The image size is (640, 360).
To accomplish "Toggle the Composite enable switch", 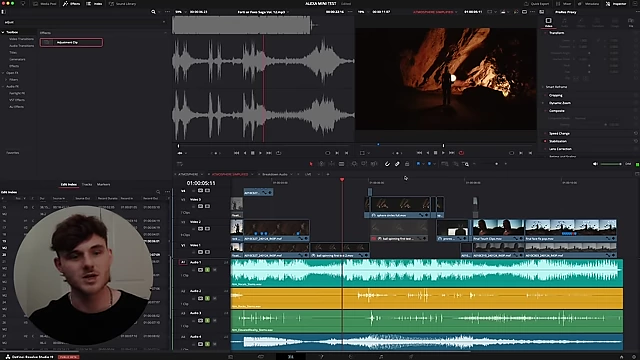I will [x=545, y=111].
